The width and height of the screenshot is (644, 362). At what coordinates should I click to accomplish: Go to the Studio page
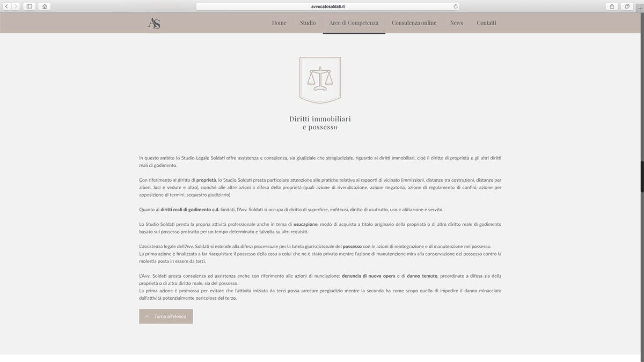[x=308, y=23]
